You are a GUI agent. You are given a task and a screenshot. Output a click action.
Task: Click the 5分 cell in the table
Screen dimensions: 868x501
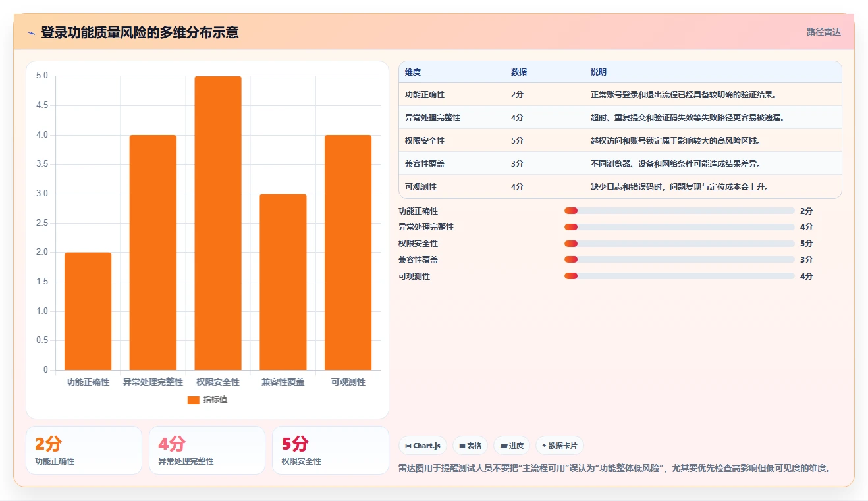click(x=517, y=141)
